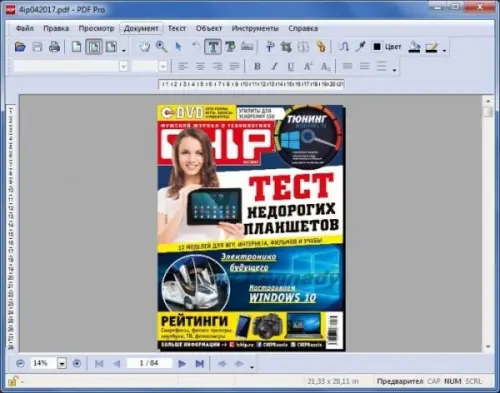Open the Документ menu

(x=141, y=28)
